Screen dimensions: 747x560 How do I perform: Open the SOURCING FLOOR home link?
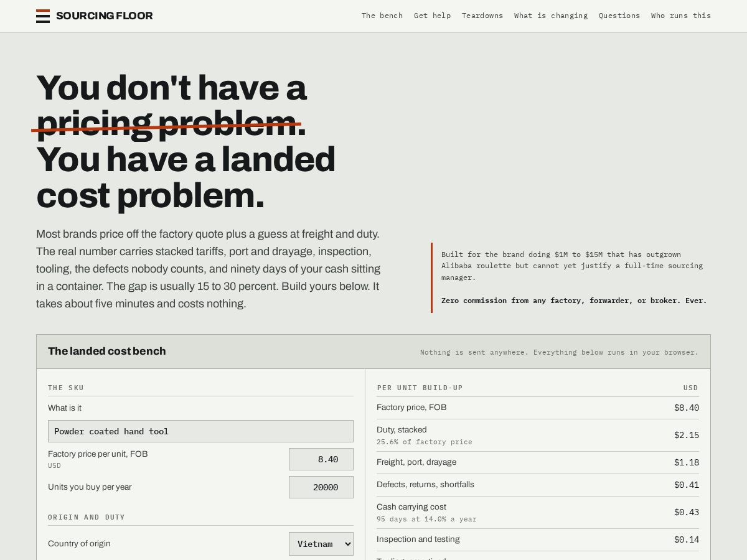click(x=95, y=16)
